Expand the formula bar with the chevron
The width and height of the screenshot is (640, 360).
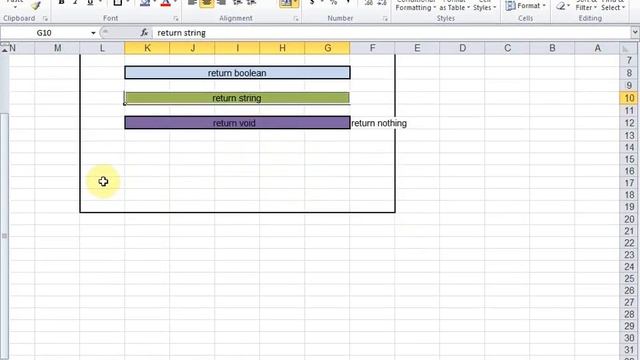[635, 33]
